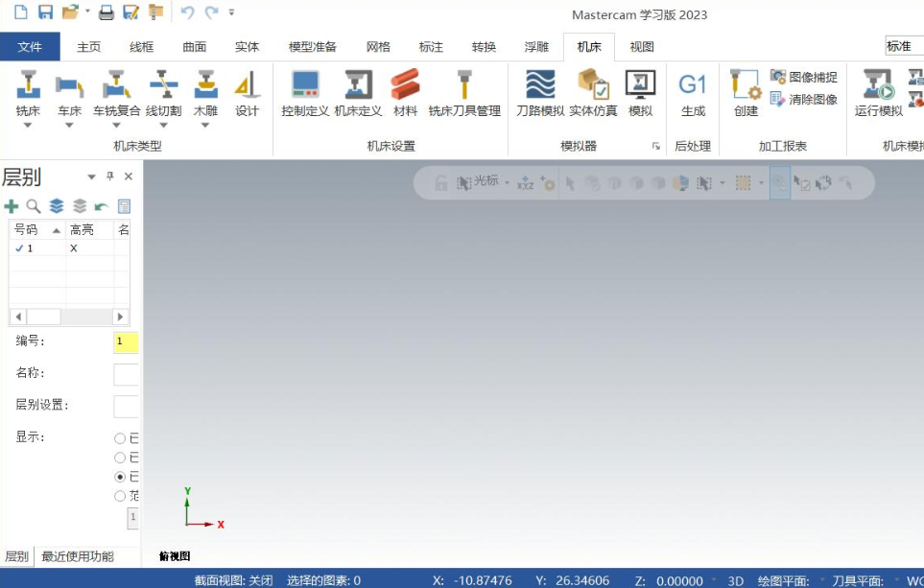924x588 pixels.
Task: Click the save icon in quick access toolbar
Action: click(x=44, y=12)
